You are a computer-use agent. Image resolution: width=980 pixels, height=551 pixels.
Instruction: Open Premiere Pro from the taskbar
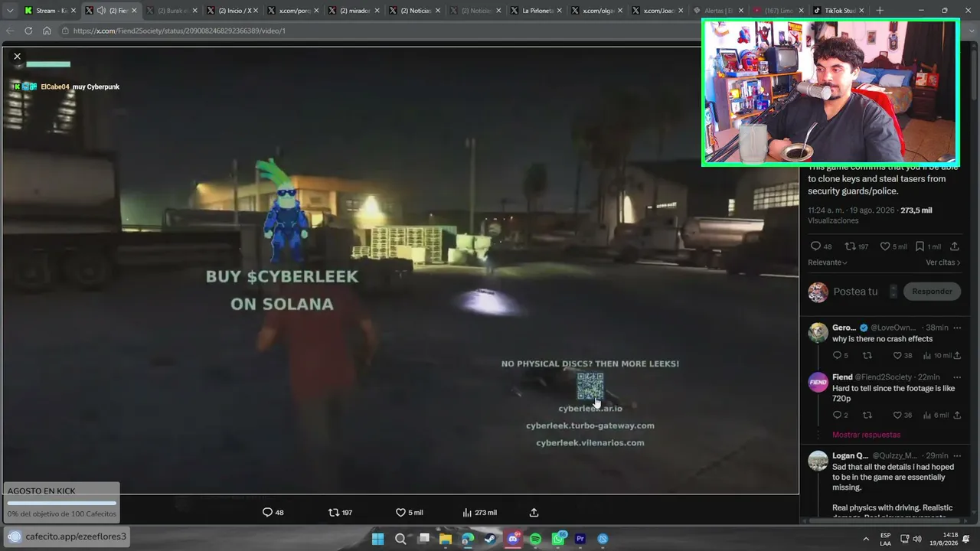[580, 539]
